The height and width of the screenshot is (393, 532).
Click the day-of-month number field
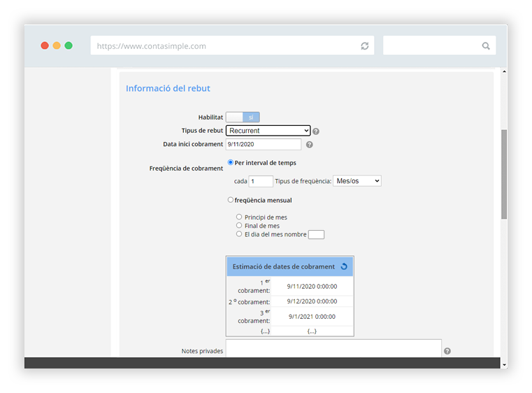[316, 234]
